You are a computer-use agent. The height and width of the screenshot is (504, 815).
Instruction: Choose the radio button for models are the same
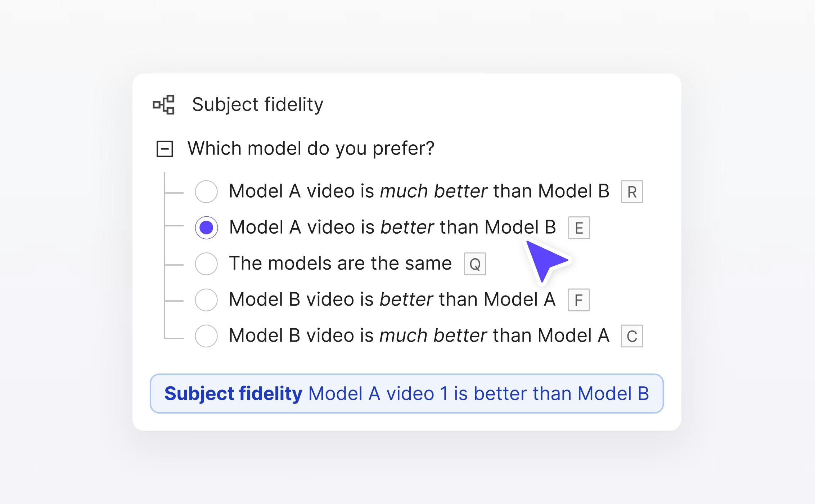click(206, 264)
